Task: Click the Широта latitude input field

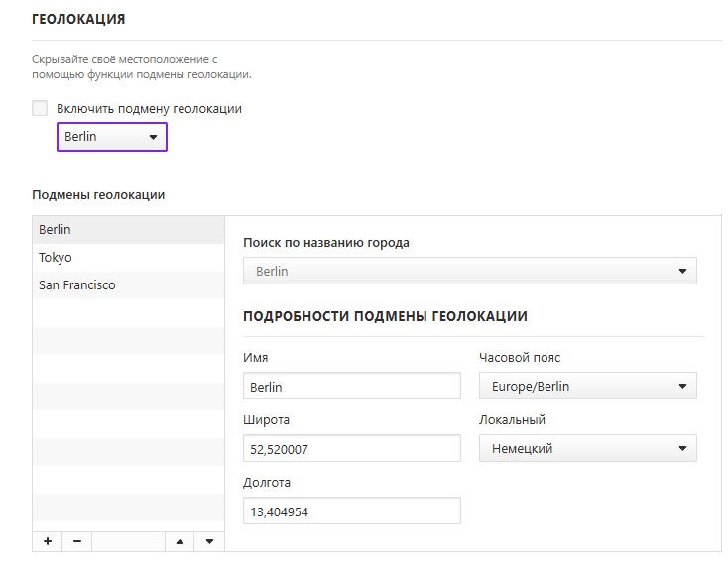Action: [351, 449]
